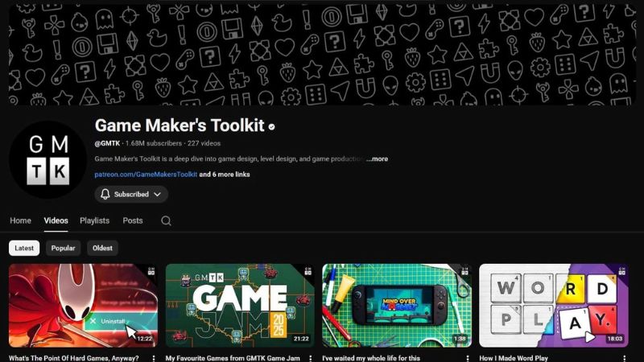Viewport: 644px width, 362px height.
Task: Play the Mind Over Magnet handheld thumbnail
Action: pos(397,306)
